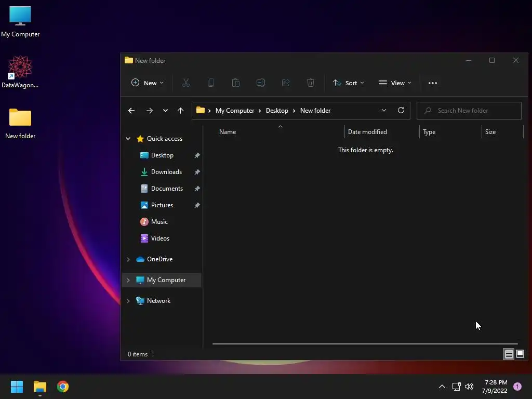532x399 pixels.
Task: Open Music in navigation pane
Action: [x=159, y=222]
